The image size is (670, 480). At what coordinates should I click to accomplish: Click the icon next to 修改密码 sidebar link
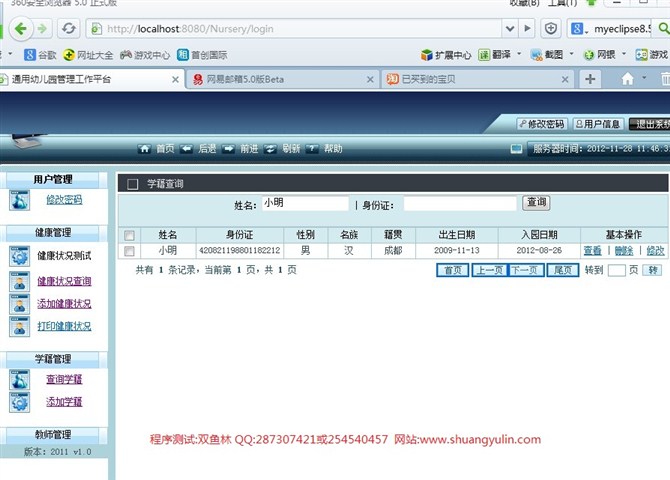(20, 200)
